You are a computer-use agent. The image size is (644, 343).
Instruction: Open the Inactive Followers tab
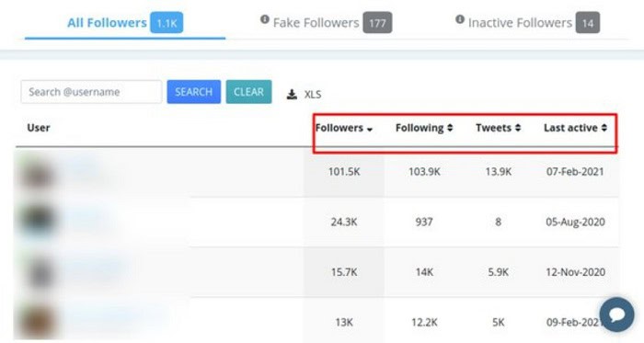(528, 23)
